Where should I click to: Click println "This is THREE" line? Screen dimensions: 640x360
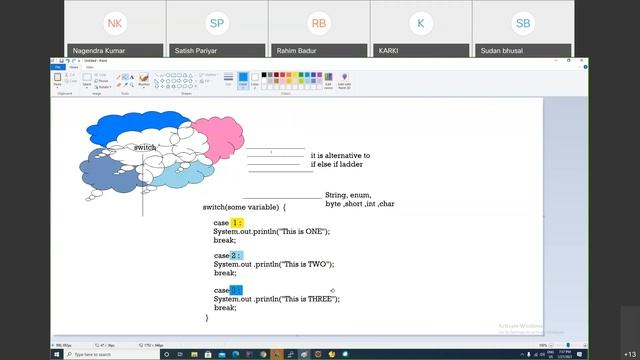[x=277, y=299]
